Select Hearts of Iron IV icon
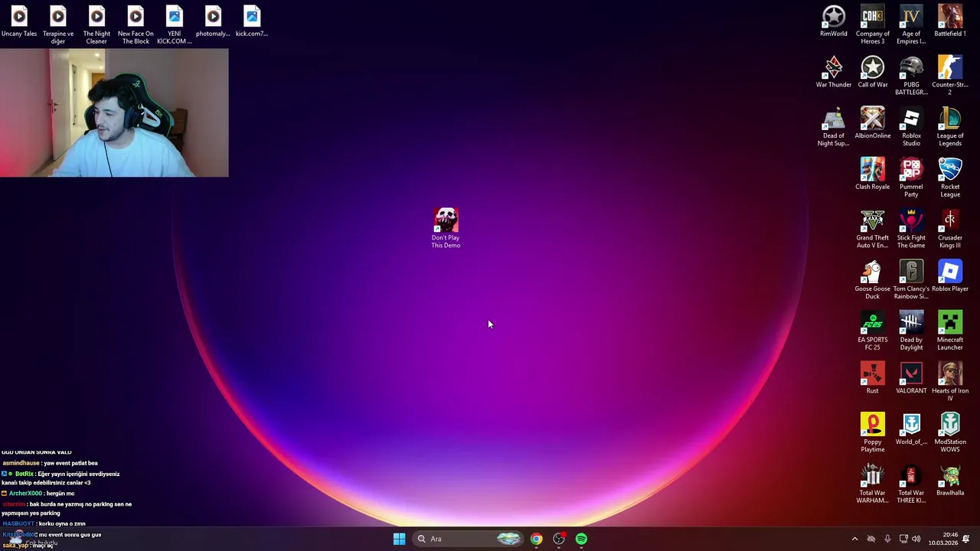Viewport: 980px width, 551px height. click(950, 382)
